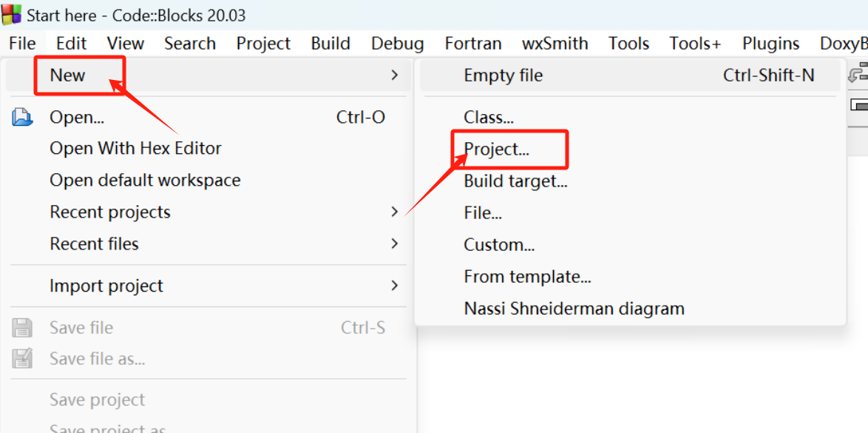The height and width of the screenshot is (433, 868).
Task: Expand the Recent files submenu
Action: [394, 244]
